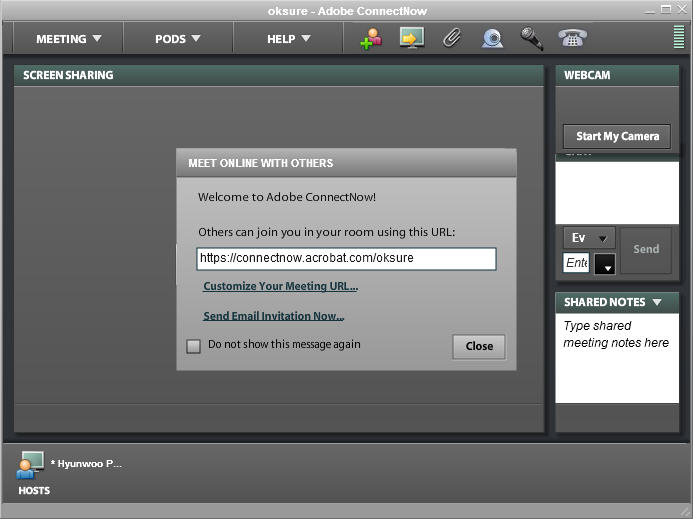
Task: Open the chat text color picker
Action: pos(605,265)
